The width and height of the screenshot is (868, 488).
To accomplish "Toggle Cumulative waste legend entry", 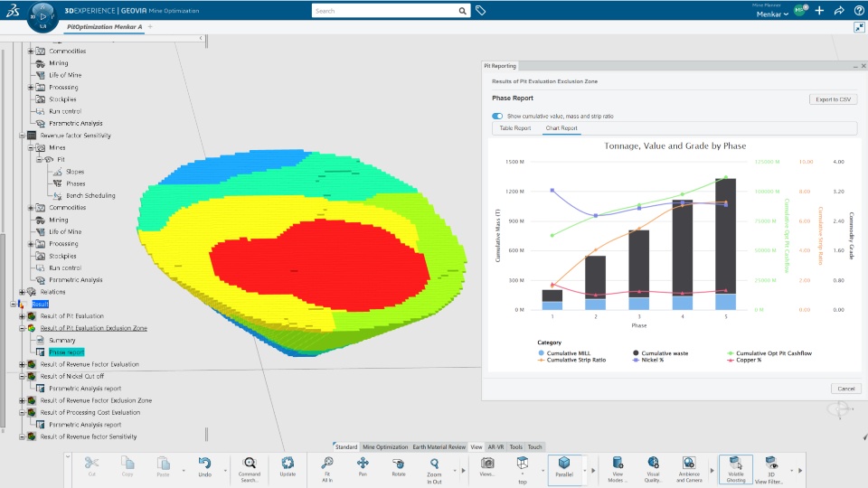I will pos(660,353).
